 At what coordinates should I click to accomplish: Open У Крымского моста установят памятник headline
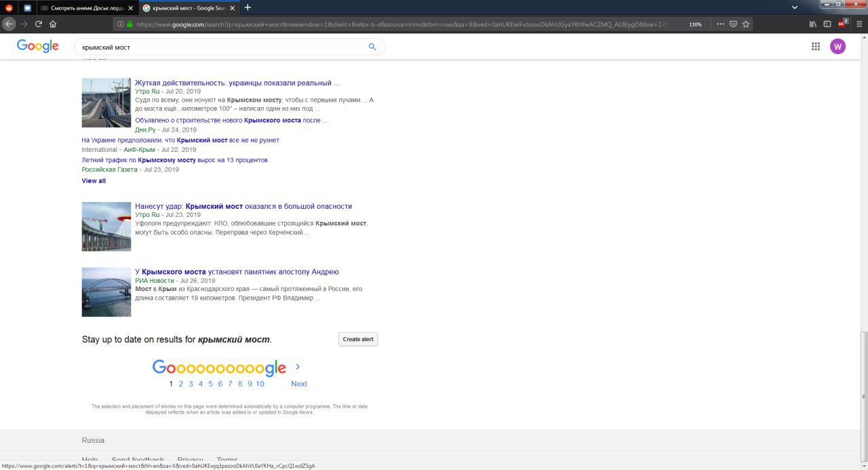[x=237, y=272]
